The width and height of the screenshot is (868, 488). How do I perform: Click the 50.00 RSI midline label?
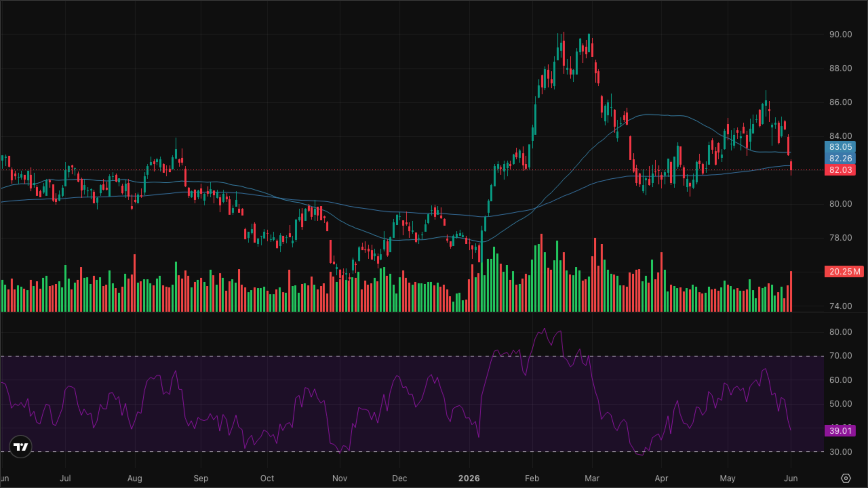tap(841, 404)
